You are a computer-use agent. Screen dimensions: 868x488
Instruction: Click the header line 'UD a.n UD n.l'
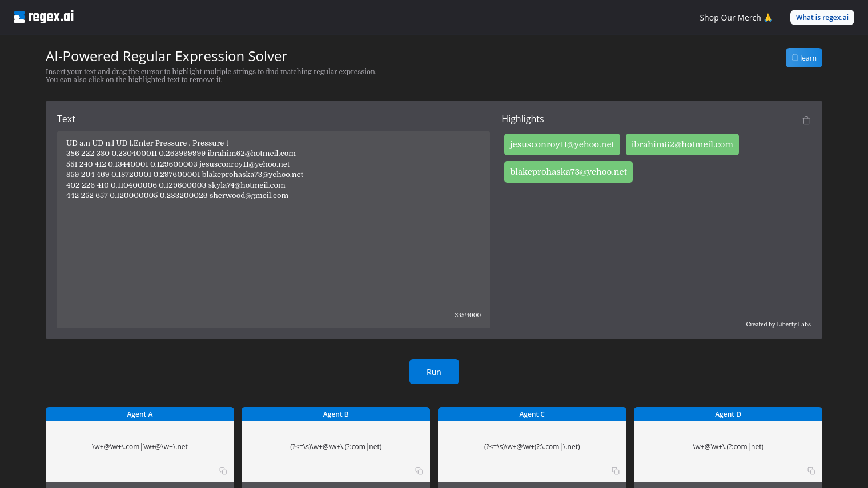click(147, 143)
